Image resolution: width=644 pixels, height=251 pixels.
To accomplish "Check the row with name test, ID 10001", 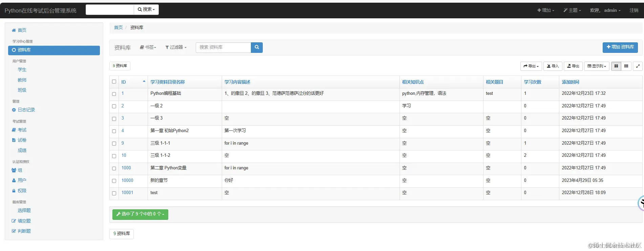I will coord(114,193).
